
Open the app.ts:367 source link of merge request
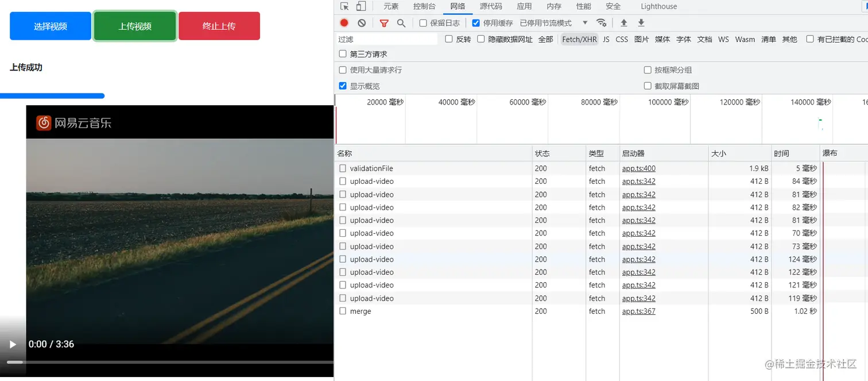(x=638, y=311)
